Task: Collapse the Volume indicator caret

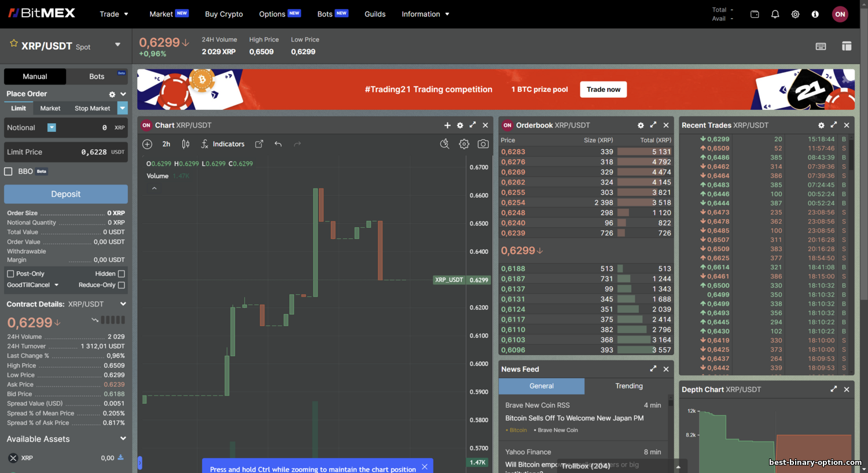Action: click(x=155, y=189)
